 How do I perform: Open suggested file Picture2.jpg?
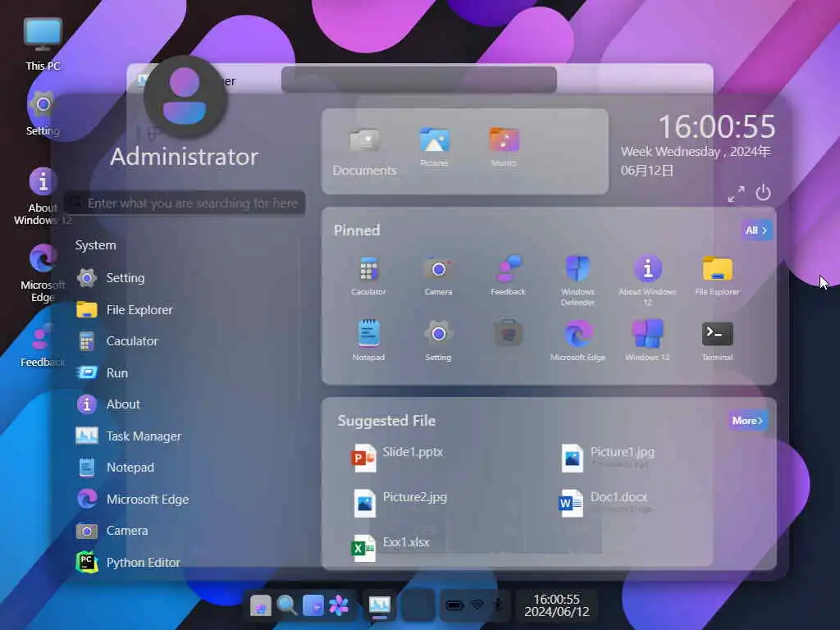tap(399, 502)
